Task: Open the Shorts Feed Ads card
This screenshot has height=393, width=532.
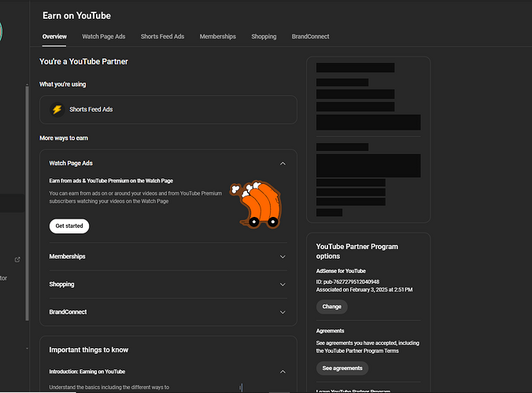Action: pyautogui.click(x=168, y=109)
